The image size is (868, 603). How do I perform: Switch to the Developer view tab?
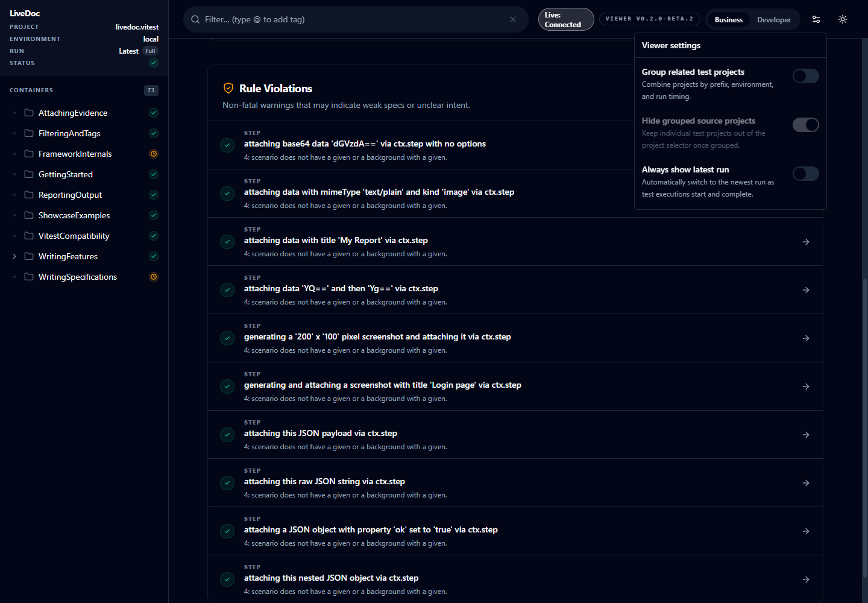pos(774,20)
